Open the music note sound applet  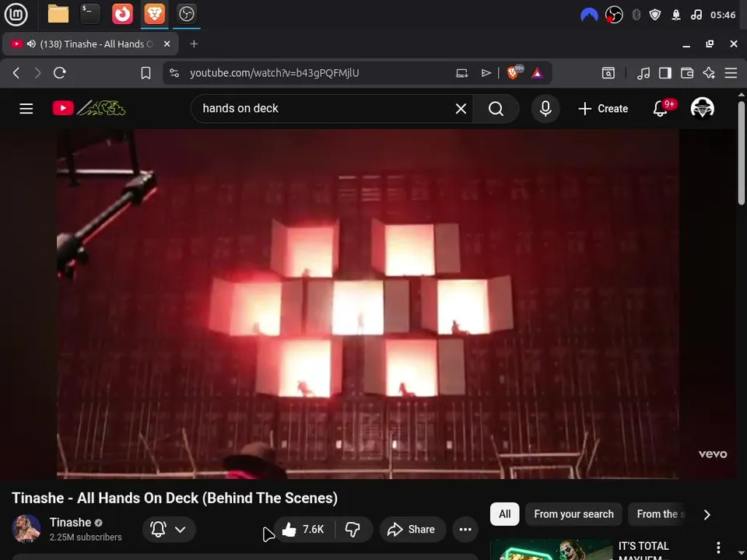(x=696, y=16)
